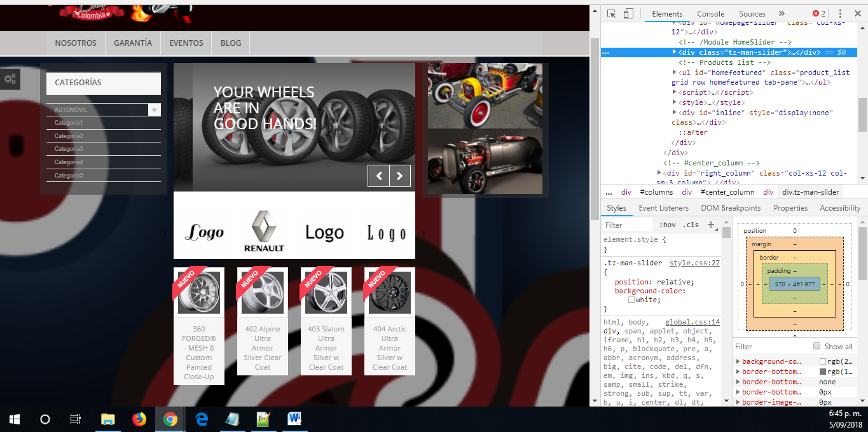Image resolution: width=868 pixels, height=432 pixels.
Task: Click the white background-color swatch
Action: (631, 300)
